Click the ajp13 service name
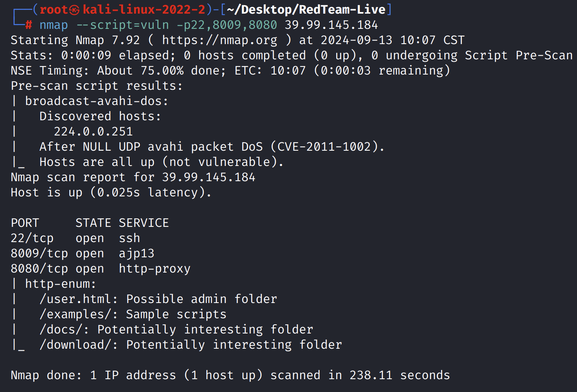The image size is (577, 392). (x=136, y=253)
